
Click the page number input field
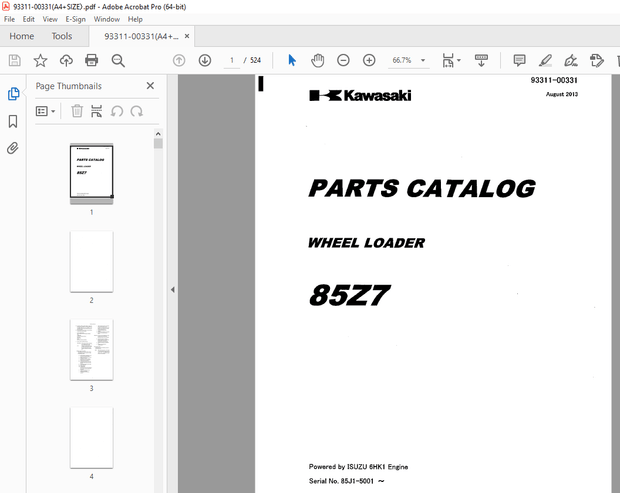pos(232,60)
